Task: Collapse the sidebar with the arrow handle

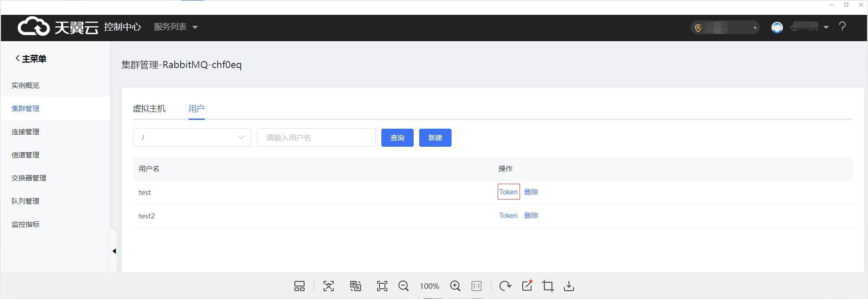Action: coord(114,251)
